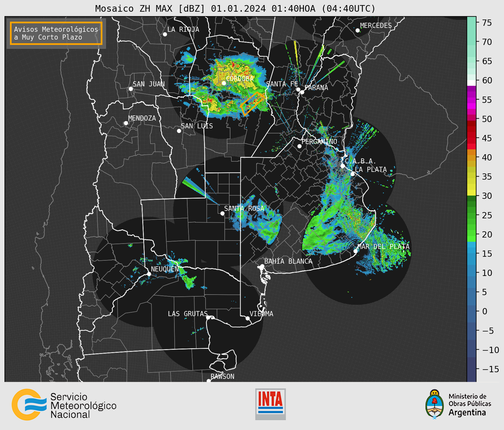Click the white city dot for Mar del Plata
This screenshot has width=504, height=430.
tap(356, 251)
